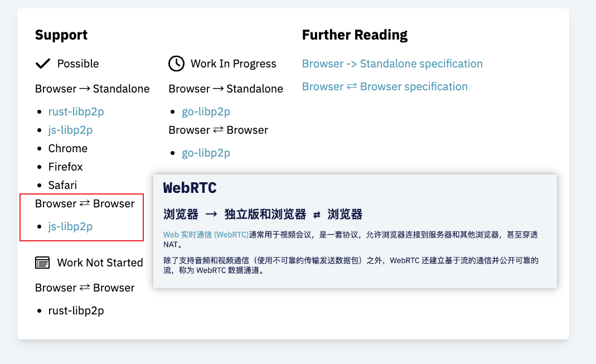Open the Browser -> Standalone specification link
596x364 pixels.
click(x=392, y=64)
